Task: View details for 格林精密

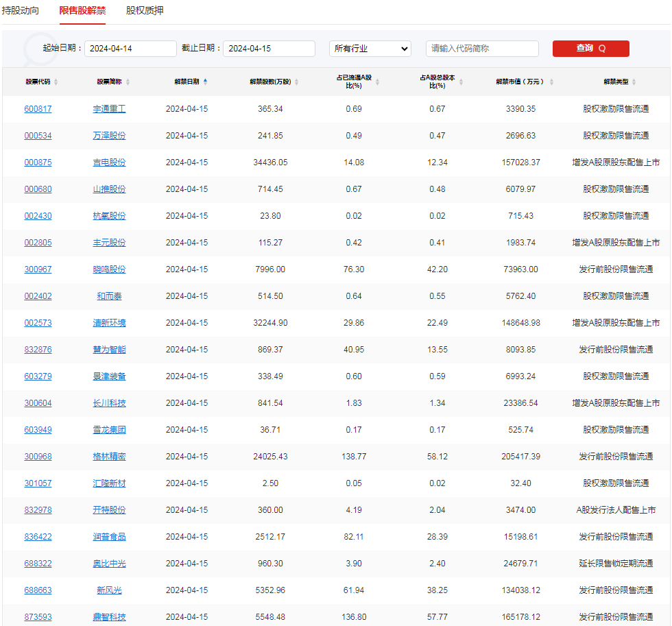Action: click(109, 456)
